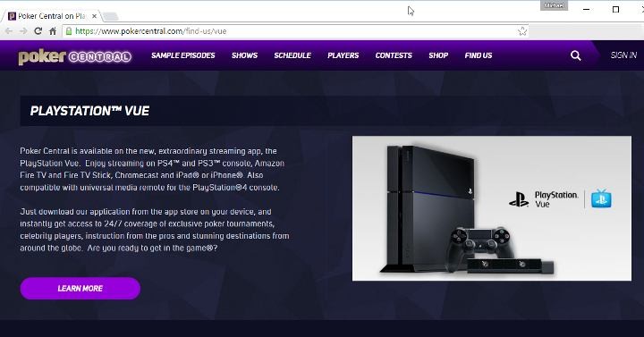Screen dimensions: 644x337
Task: Close the Poker Central browser tab
Action: pos(94,16)
